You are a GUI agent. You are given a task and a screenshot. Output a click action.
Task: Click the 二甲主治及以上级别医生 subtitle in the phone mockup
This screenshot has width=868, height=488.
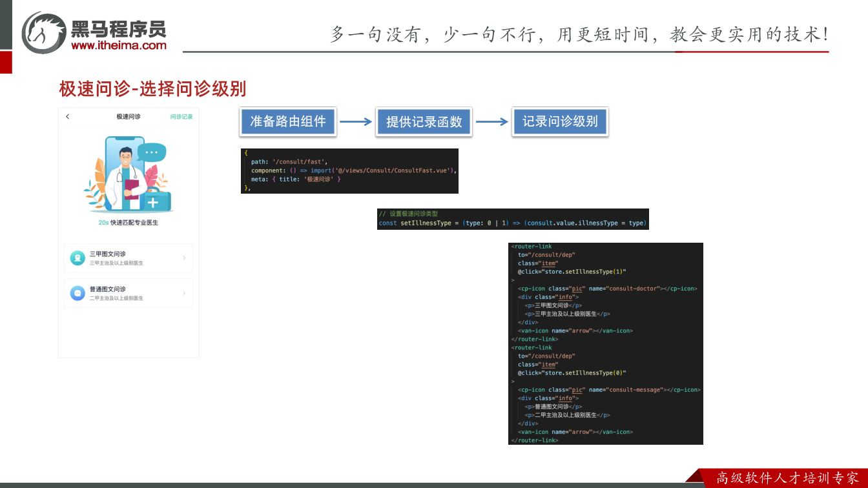coord(116,298)
